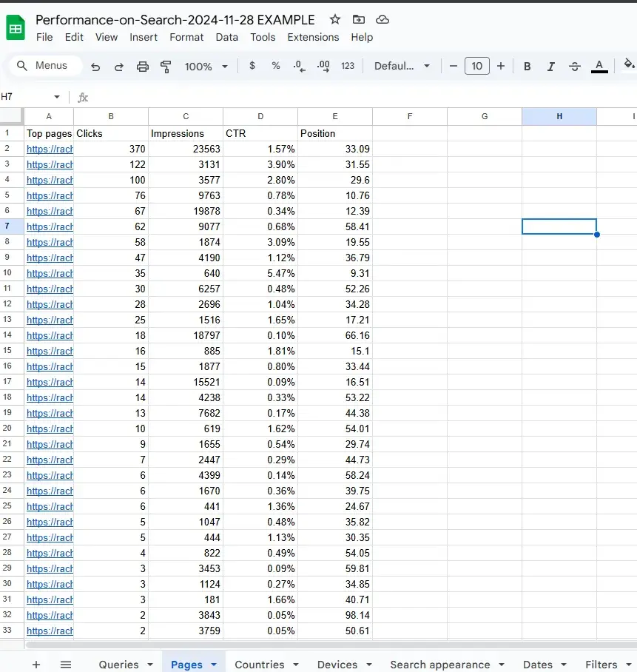Increase font size with plus button
This screenshot has width=637, height=672.
click(500, 66)
